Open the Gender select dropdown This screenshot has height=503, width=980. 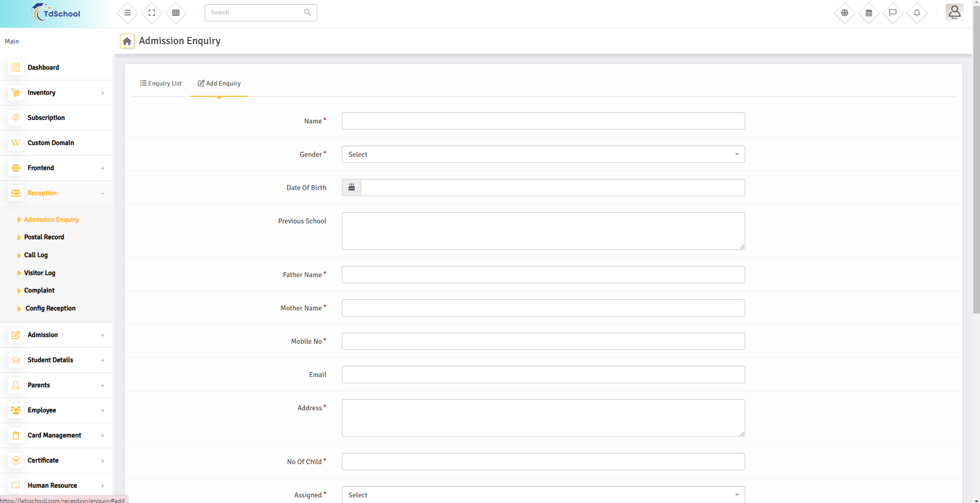[543, 154]
